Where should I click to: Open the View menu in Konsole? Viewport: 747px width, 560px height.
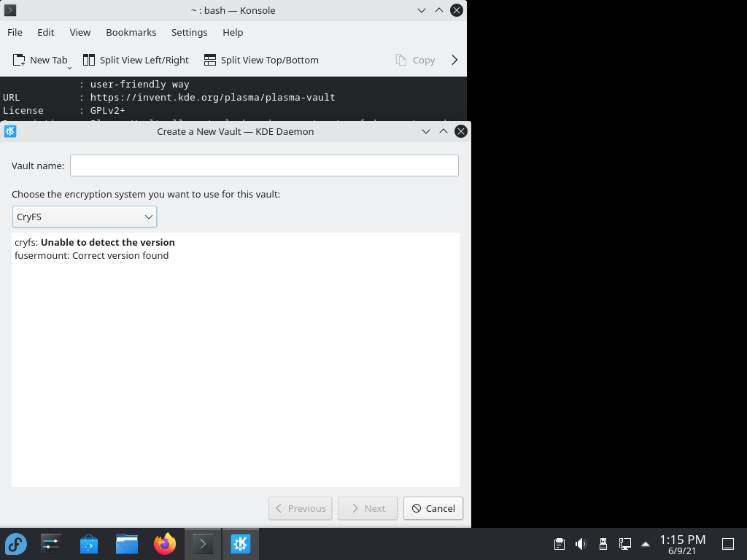[80, 32]
